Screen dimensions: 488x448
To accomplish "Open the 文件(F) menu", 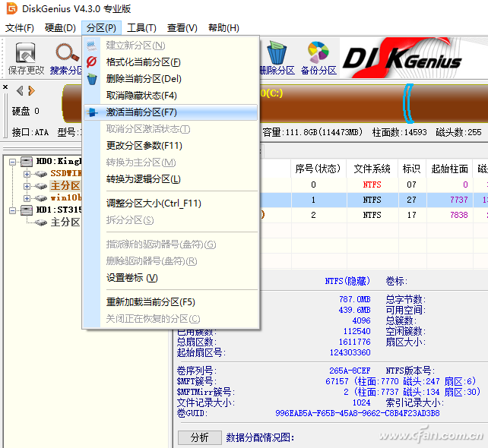I will click(x=20, y=28).
